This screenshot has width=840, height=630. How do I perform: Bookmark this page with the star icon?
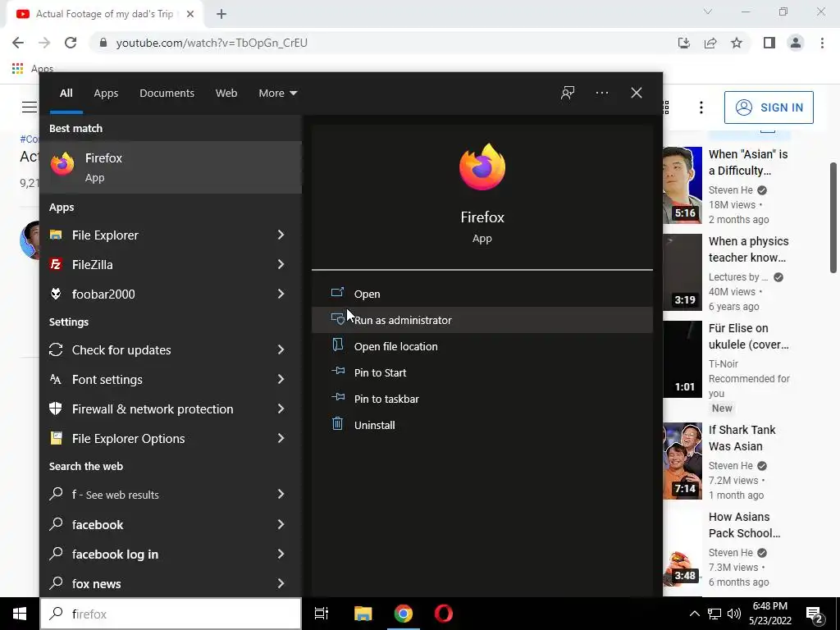point(737,43)
